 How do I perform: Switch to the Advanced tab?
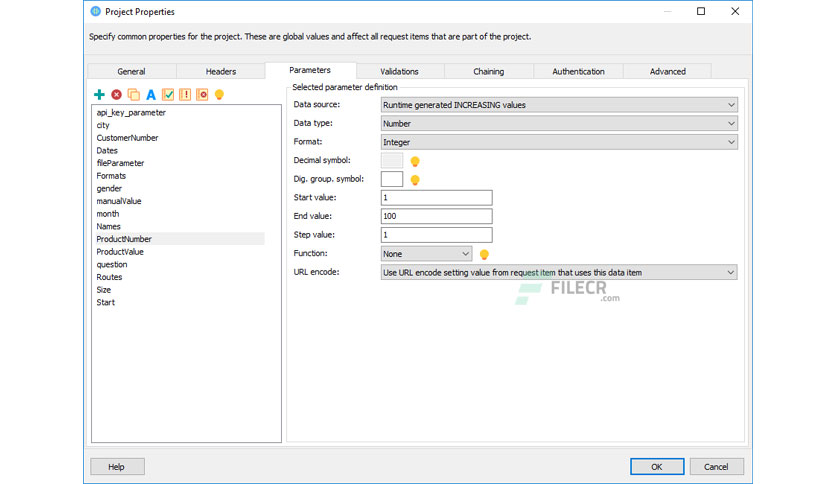point(668,71)
